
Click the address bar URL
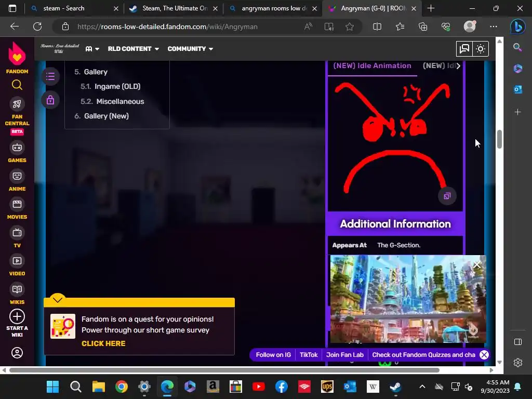tap(167, 26)
